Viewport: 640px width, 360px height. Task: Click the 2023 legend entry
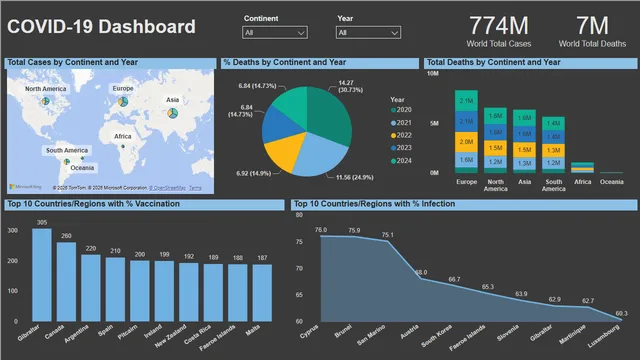[x=401, y=148]
